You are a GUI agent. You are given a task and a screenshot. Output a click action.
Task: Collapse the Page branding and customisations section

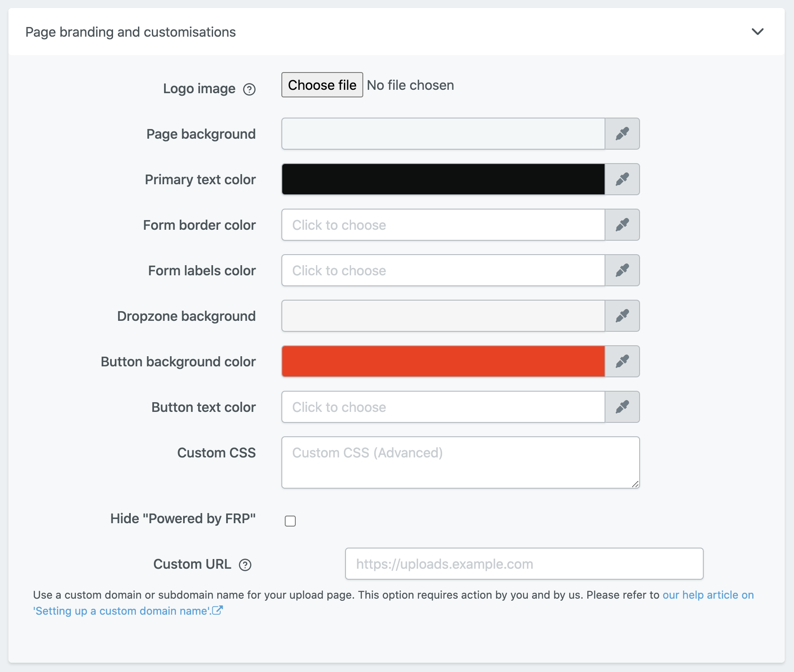758,31
